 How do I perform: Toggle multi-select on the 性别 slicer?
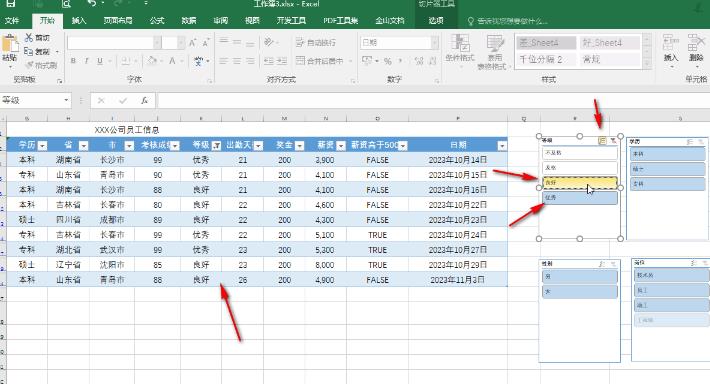602,264
